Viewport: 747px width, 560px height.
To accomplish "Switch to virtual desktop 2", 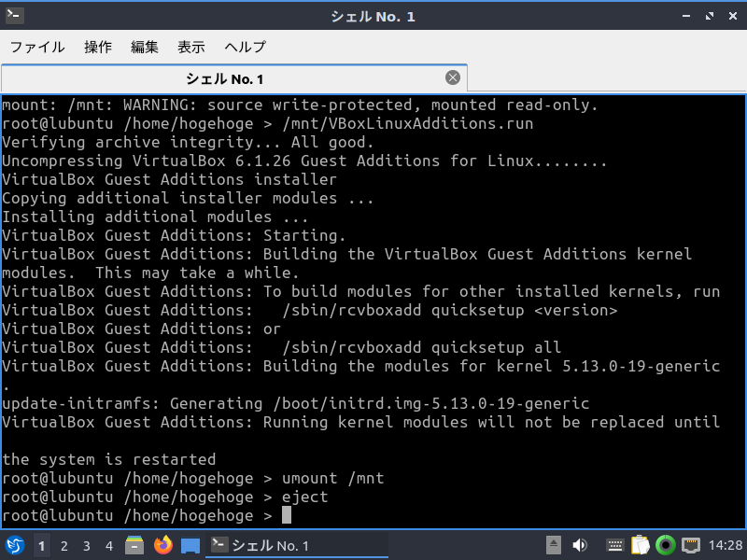I will click(64, 546).
